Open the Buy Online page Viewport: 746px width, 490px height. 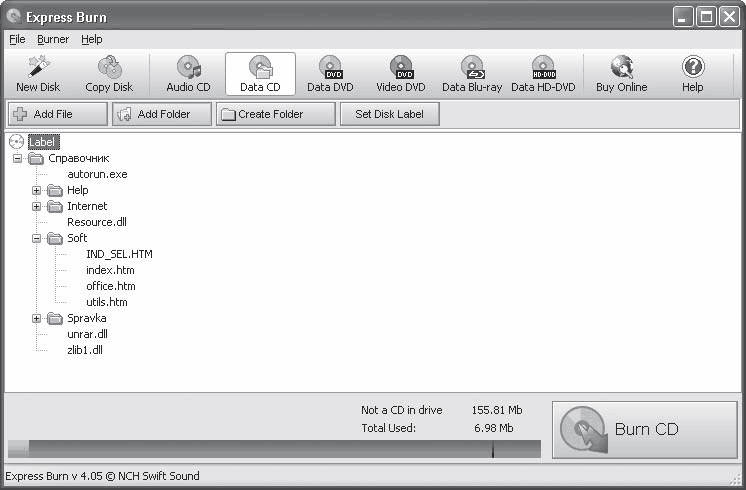click(x=621, y=74)
